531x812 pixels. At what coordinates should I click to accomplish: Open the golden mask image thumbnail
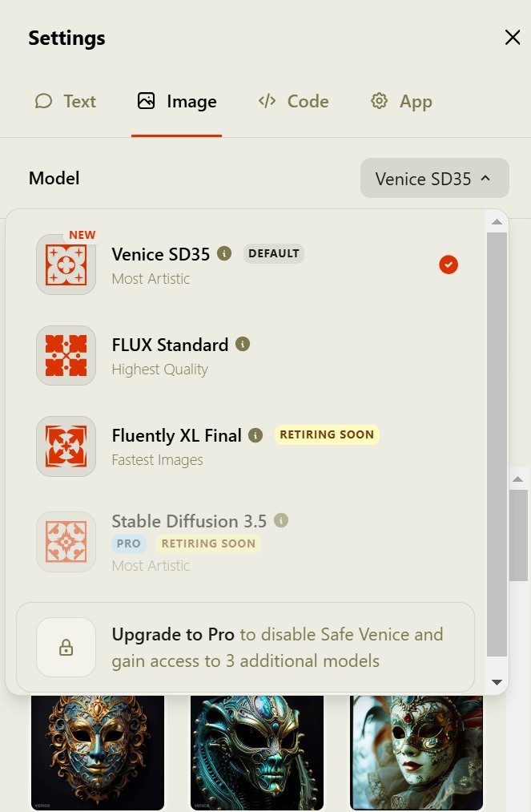point(98,752)
